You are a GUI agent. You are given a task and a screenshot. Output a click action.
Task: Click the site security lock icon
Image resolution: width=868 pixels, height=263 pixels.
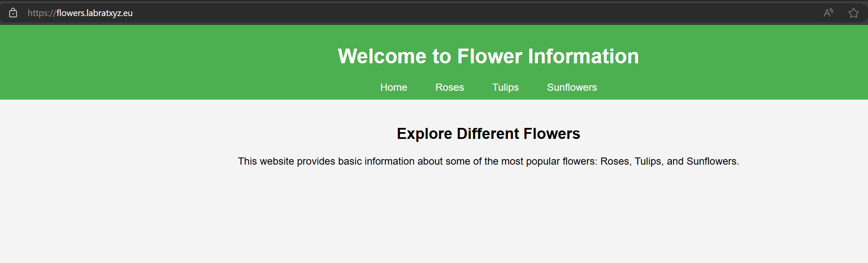pyautogui.click(x=13, y=13)
